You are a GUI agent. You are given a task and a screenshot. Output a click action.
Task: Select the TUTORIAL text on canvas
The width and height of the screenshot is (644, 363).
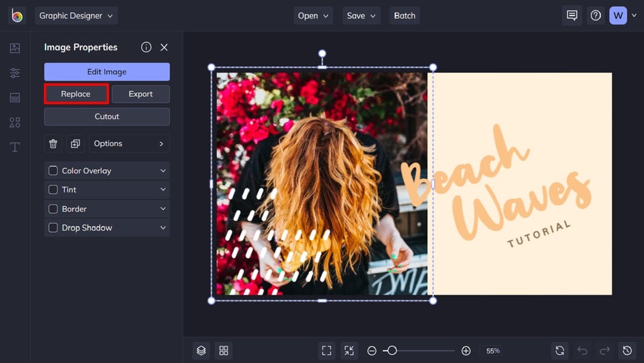coord(539,234)
